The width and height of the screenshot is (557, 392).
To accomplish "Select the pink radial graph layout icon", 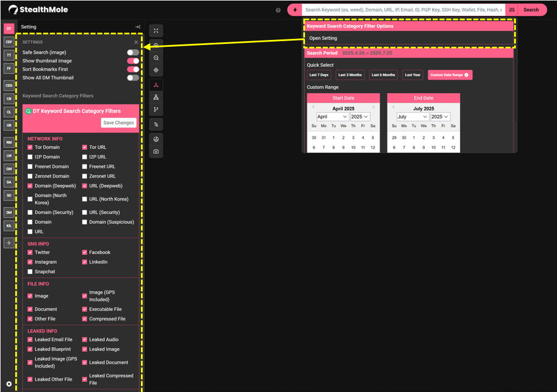I will [156, 85].
